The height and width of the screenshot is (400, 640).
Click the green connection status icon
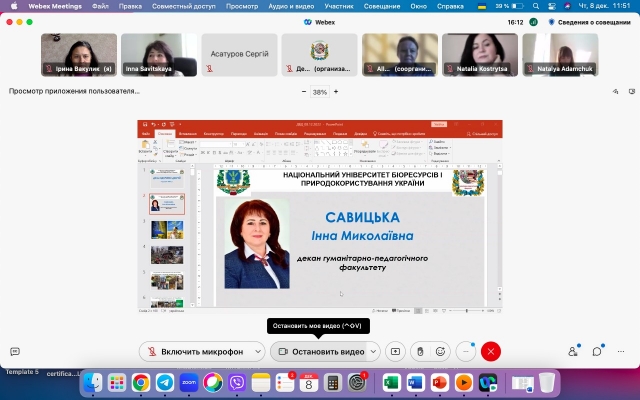[x=533, y=22]
